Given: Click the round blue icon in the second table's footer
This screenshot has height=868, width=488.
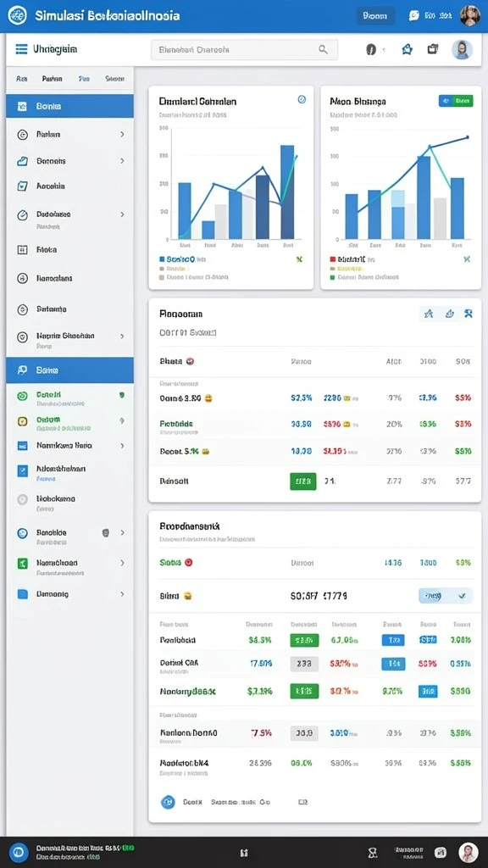Looking at the screenshot, I should pos(168,802).
